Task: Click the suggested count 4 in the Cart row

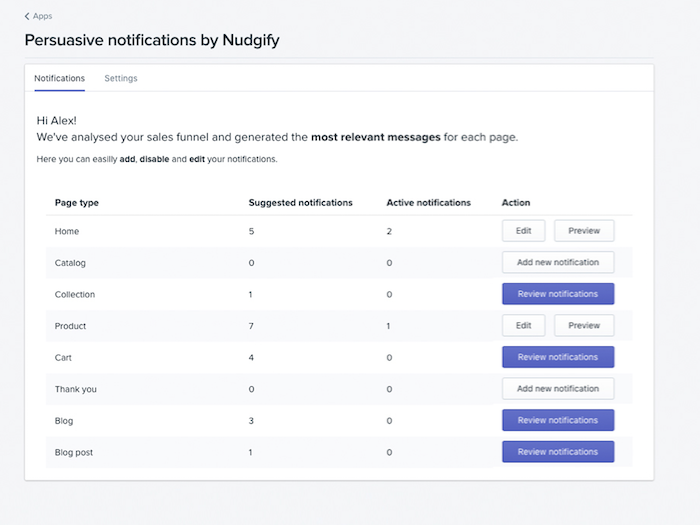Action: pos(251,358)
